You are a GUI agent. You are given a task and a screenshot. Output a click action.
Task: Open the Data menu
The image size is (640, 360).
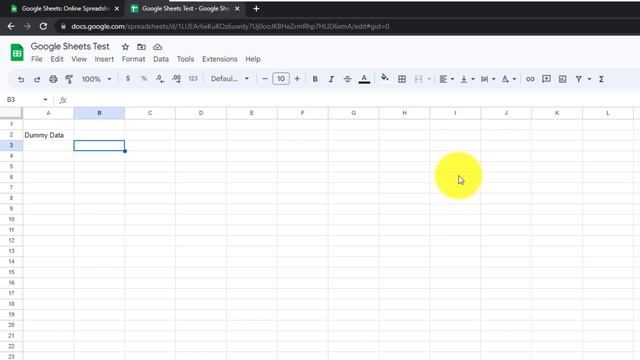(161, 59)
